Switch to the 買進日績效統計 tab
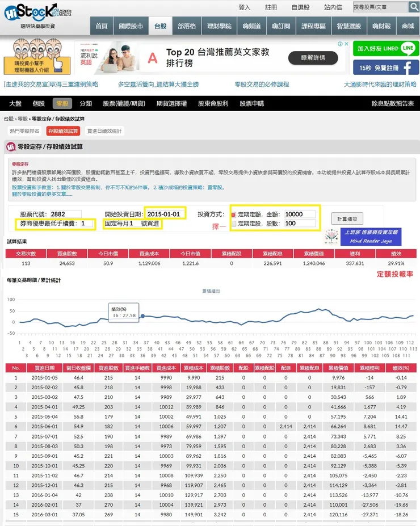Screen dimensions: 420x526 click(x=104, y=131)
